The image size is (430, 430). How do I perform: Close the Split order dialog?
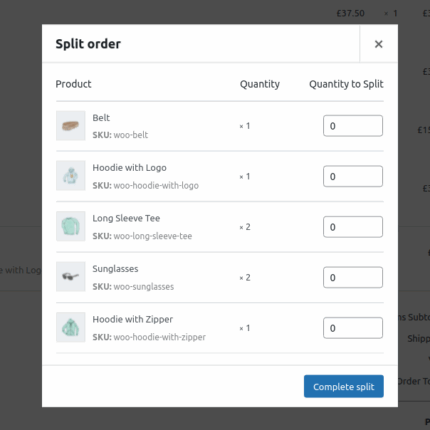378,44
